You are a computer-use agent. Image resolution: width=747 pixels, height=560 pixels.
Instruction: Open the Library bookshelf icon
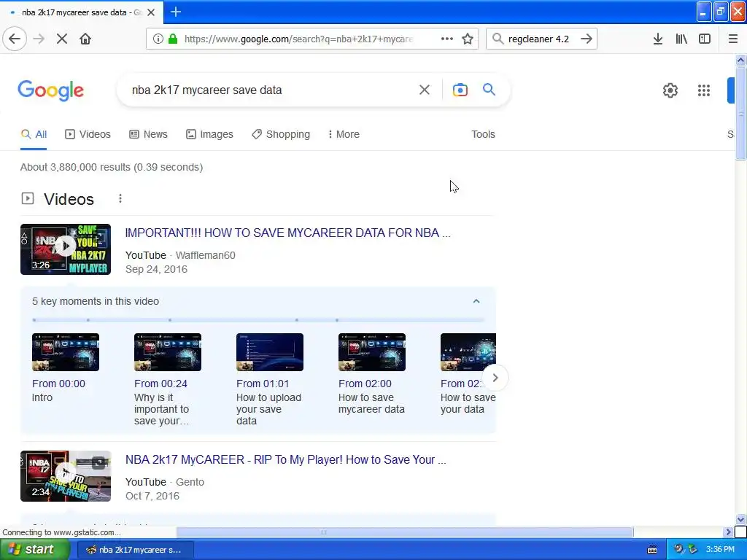(681, 39)
